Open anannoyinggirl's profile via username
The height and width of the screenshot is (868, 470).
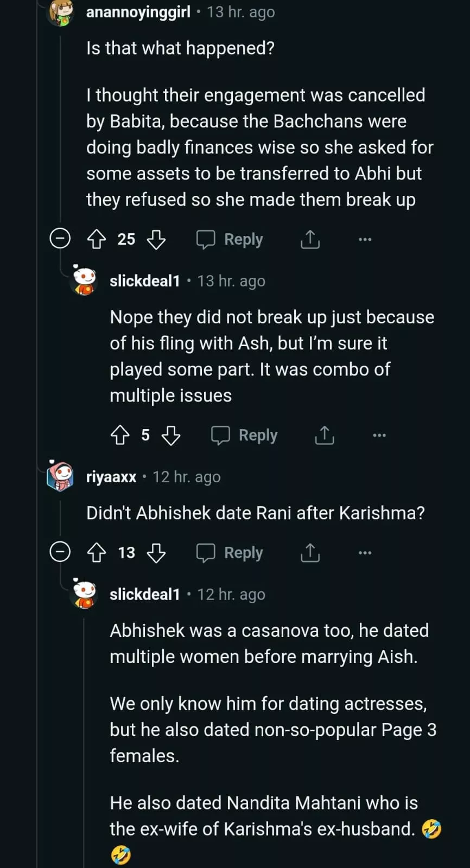tap(138, 12)
